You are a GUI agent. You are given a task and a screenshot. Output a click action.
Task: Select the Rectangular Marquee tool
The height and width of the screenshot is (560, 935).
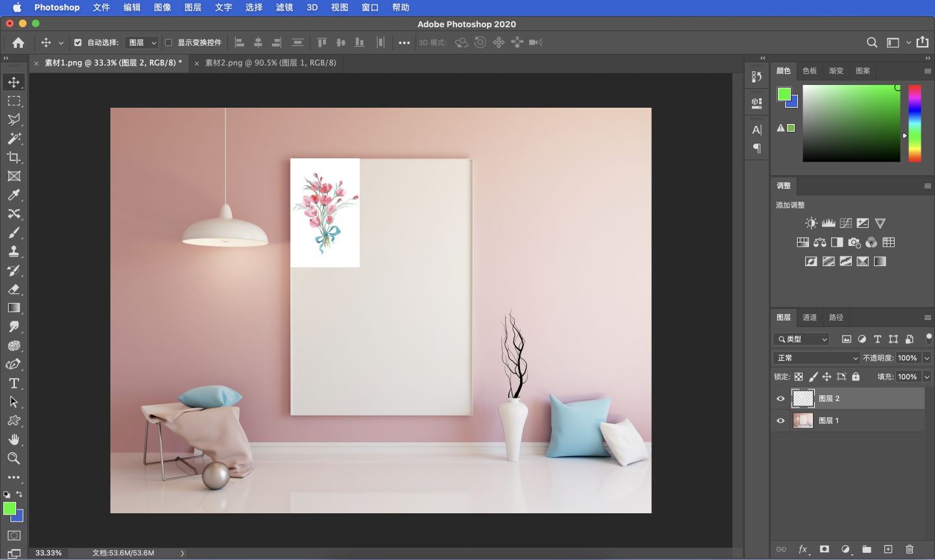click(x=14, y=101)
